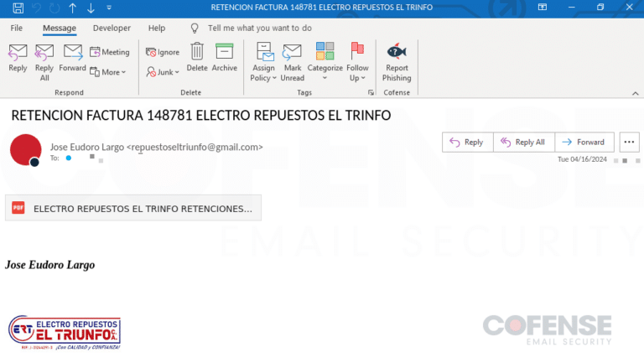This screenshot has height=363, width=644.
Task: Open the Help tab
Action: pyautogui.click(x=157, y=28)
